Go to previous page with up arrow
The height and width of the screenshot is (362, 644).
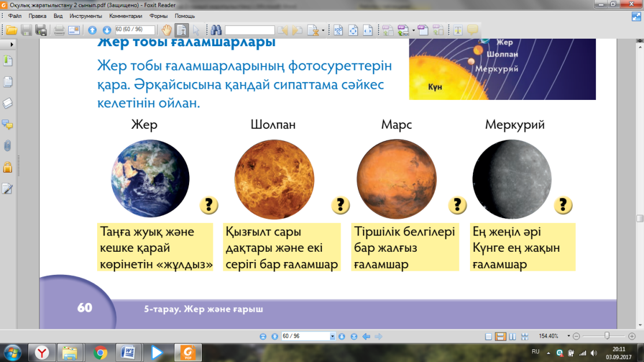92,30
